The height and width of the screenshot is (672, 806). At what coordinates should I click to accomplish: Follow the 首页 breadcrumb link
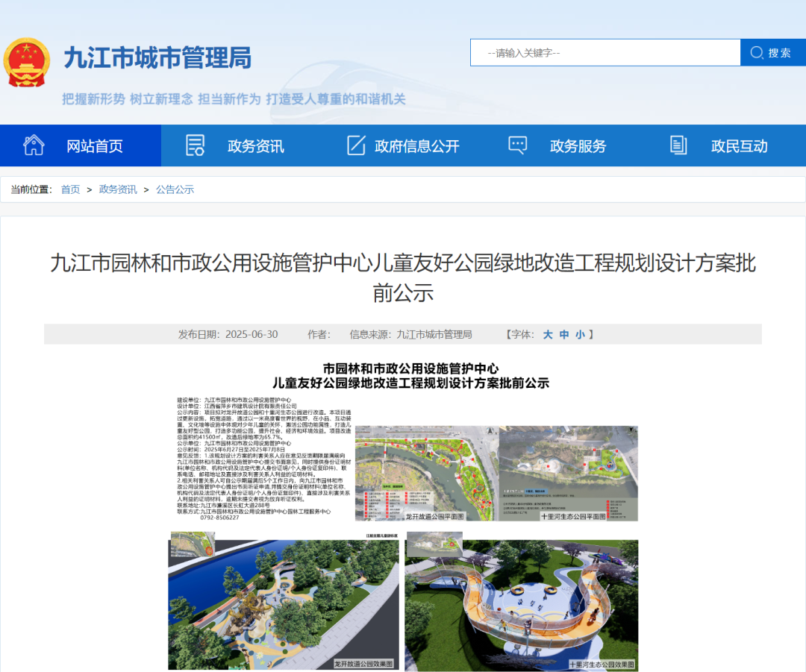coord(70,189)
